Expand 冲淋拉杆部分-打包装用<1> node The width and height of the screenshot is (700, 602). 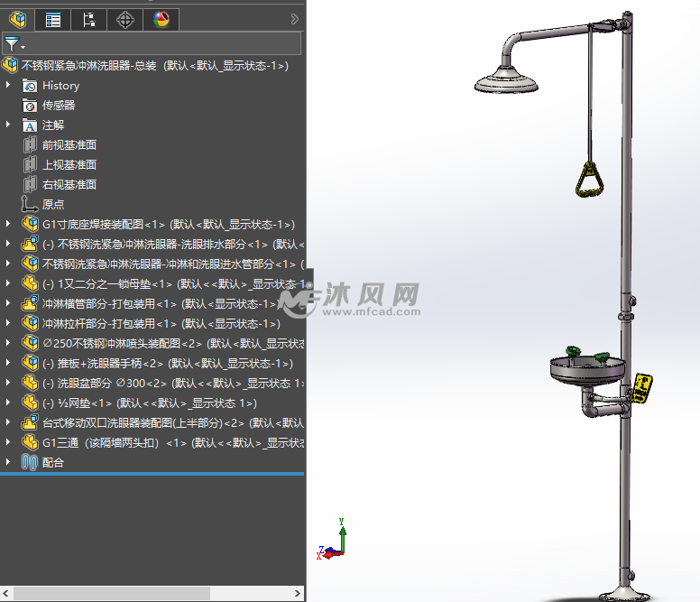click(7, 322)
